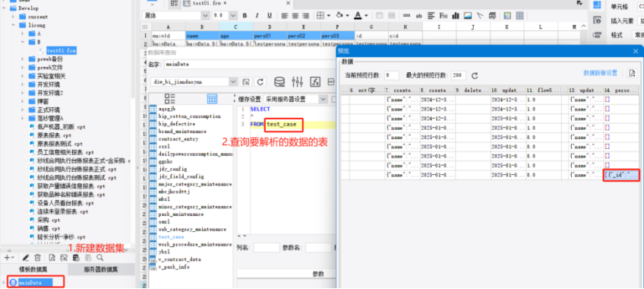Click the magnifier search icon in dataset panel

[99, 258]
